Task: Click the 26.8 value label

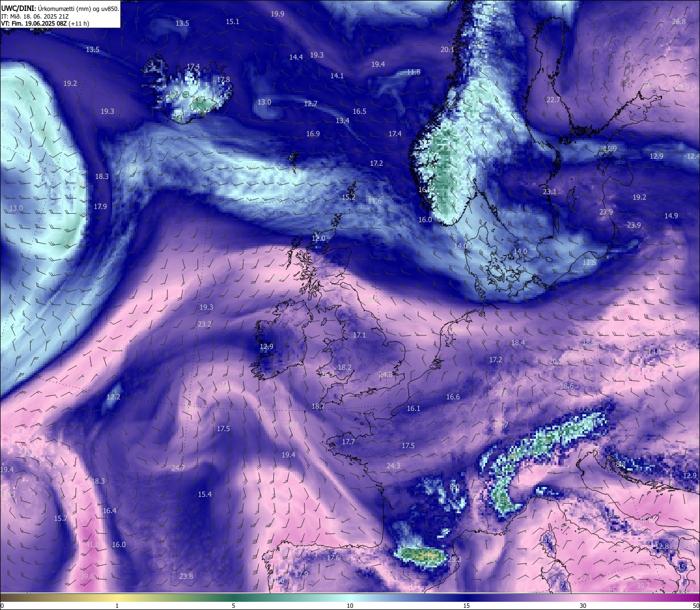Action: 679,21
